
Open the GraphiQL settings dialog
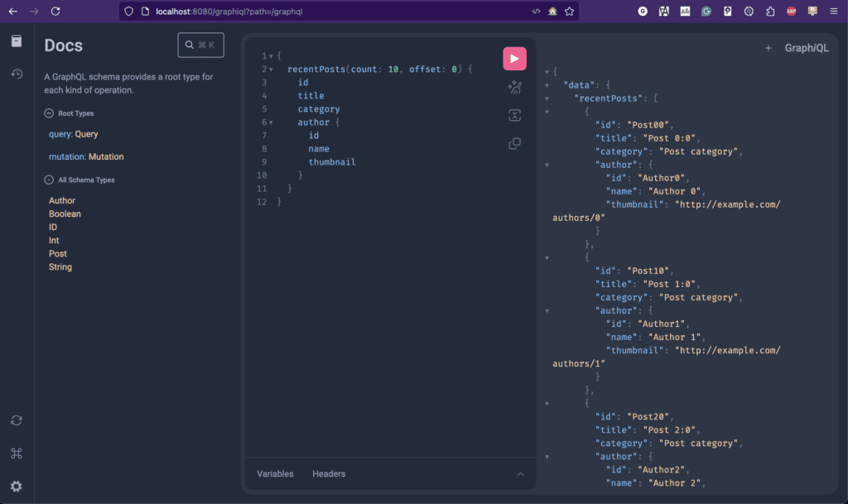pos(16,487)
